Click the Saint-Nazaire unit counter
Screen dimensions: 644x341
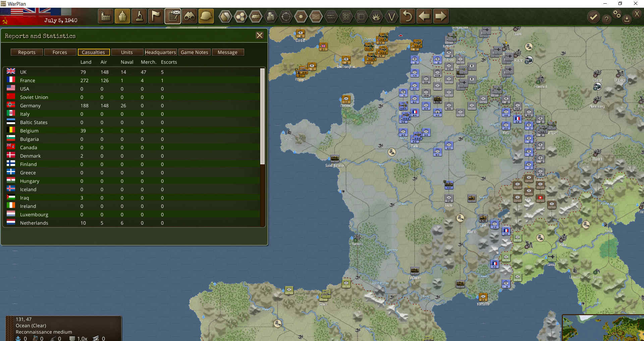click(x=334, y=158)
